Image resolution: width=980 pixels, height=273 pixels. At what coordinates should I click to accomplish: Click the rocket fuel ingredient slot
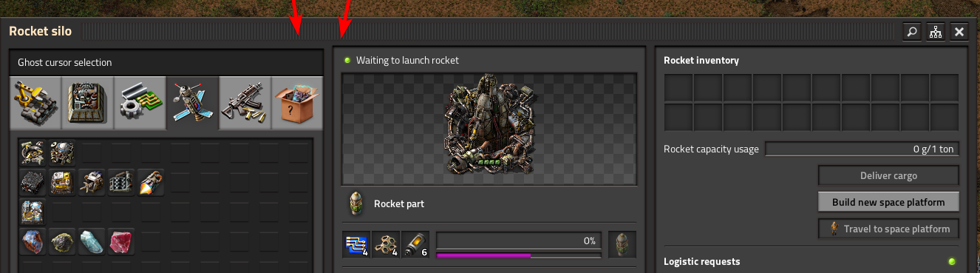(415, 244)
